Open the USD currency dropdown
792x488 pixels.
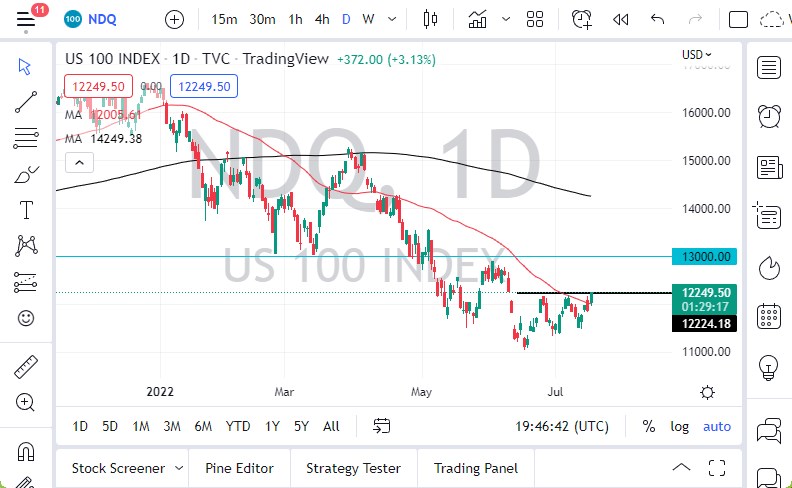[x=697, y=55]
